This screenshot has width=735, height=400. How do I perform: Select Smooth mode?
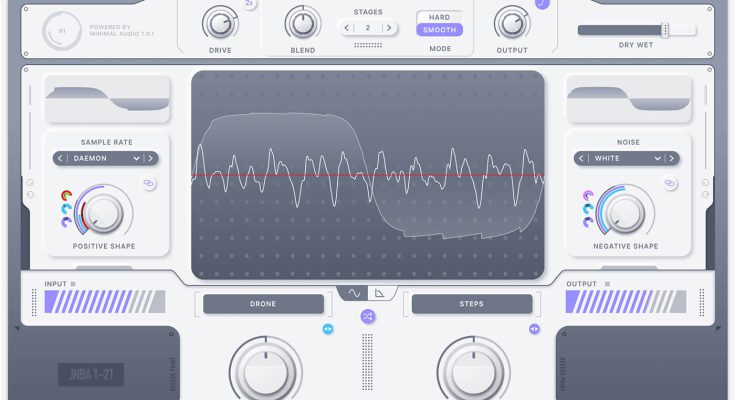point(439,30)
